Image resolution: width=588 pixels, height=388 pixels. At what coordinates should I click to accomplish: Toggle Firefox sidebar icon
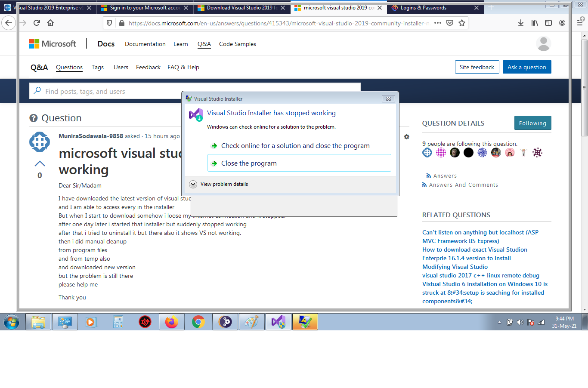(548, 23)
